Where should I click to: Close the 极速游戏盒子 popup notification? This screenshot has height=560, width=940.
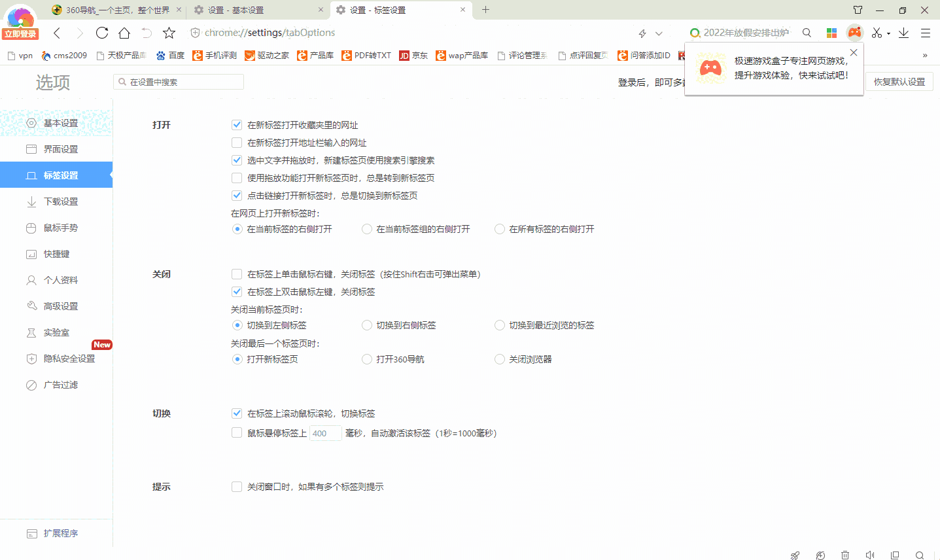[x=853, y=52]
